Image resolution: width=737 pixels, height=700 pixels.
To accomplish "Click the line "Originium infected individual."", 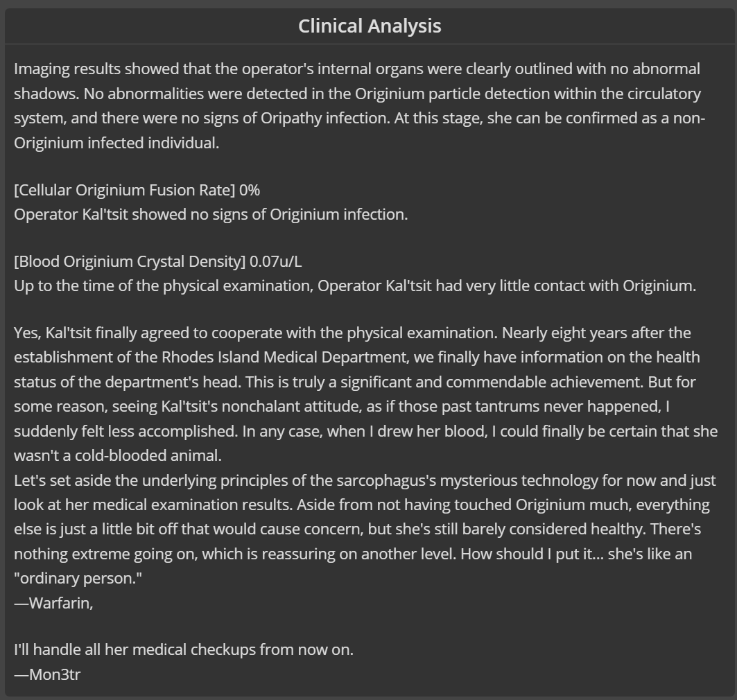I will [x=116, y=143].
